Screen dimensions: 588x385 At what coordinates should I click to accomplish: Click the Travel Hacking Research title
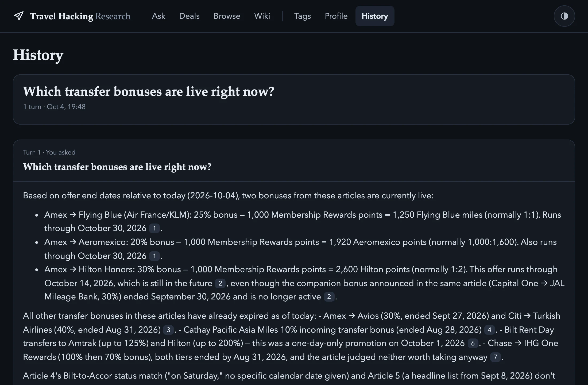(x=80, y=16)
